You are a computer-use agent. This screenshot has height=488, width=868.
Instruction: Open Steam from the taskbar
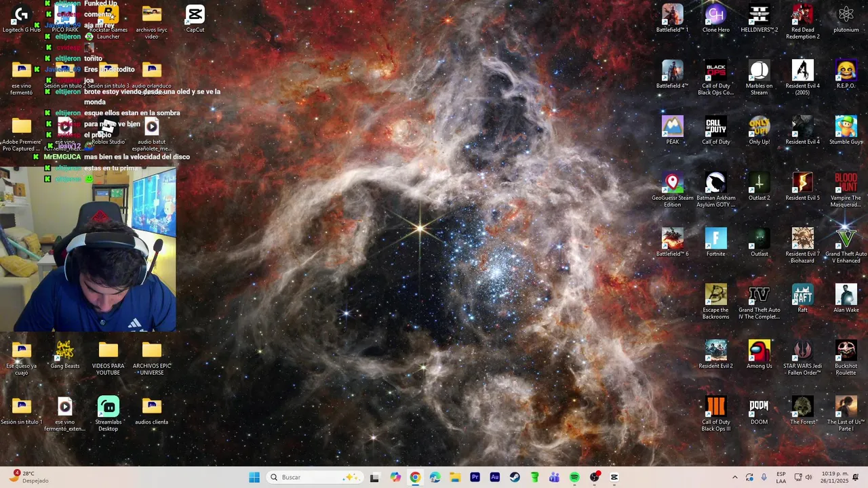click(x=515, y=477)
